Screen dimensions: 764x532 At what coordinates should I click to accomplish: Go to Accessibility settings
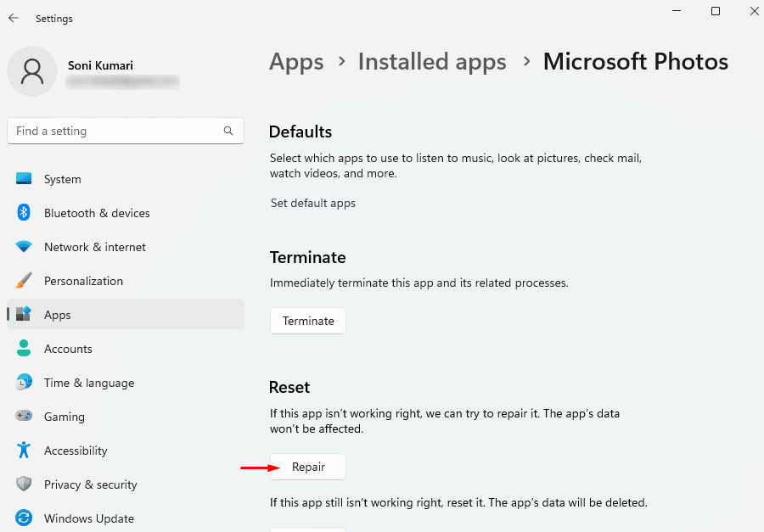(126, 451)
